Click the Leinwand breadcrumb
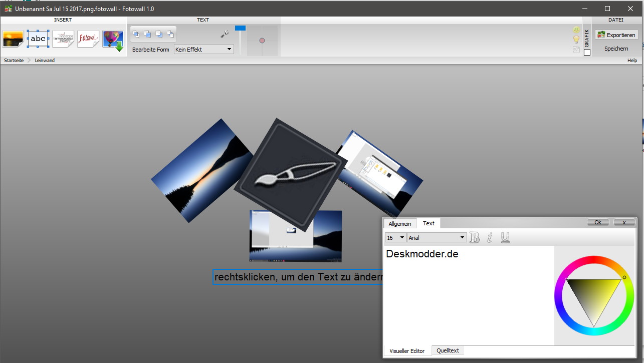The image size is (644, 363). [x=45, y=60]
